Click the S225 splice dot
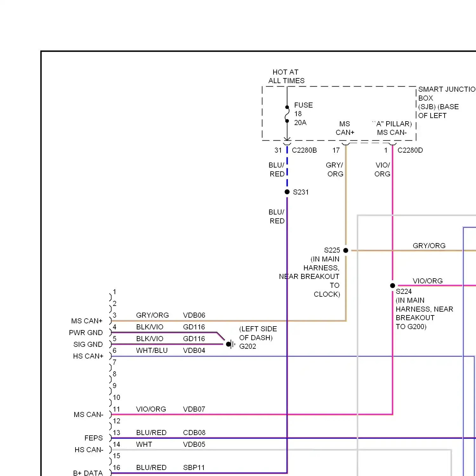476x476 pixels. [346, 250]
